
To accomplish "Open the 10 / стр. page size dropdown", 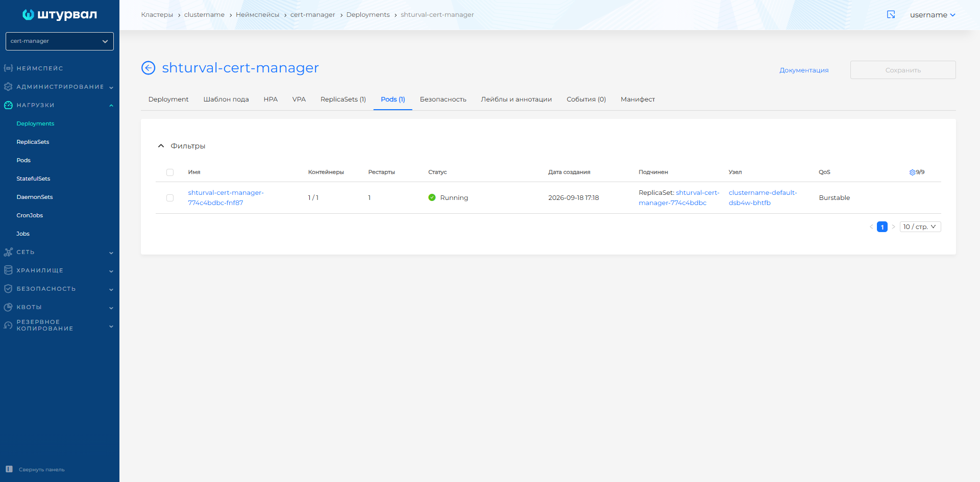I will 920,227.
